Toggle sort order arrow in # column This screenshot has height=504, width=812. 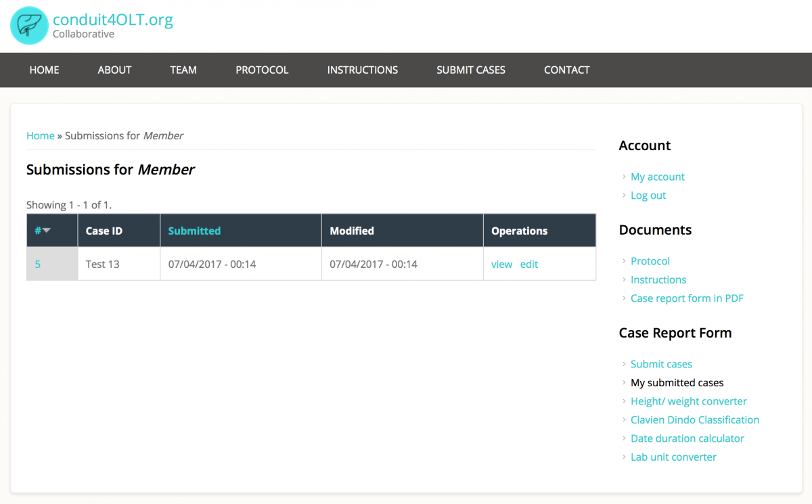(x=47, y=231)
